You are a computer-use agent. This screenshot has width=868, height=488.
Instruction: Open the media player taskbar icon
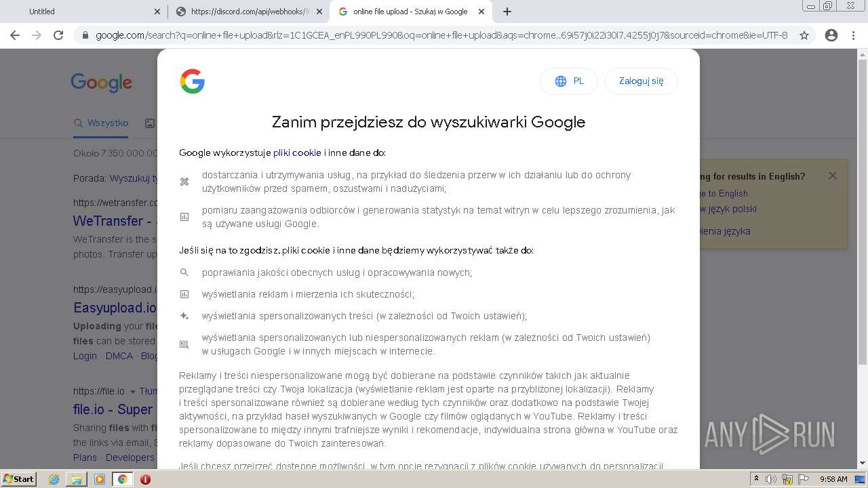coord(100,479)
